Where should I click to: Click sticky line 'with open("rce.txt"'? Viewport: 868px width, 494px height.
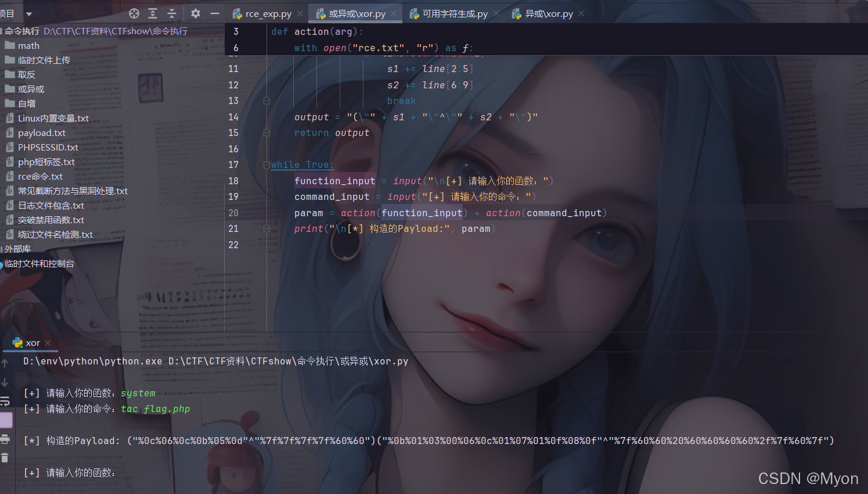click(x=384, y=48)
